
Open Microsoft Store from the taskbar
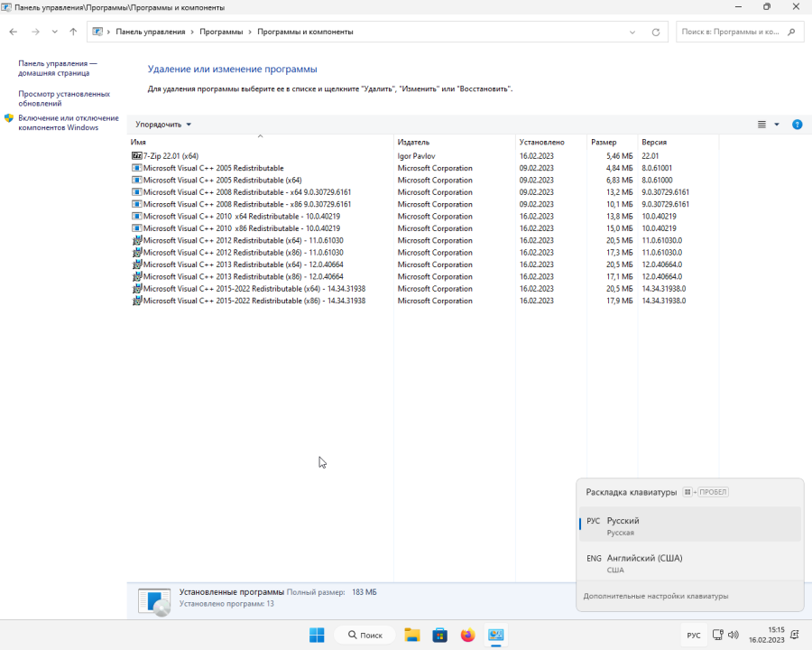(440, 635)
